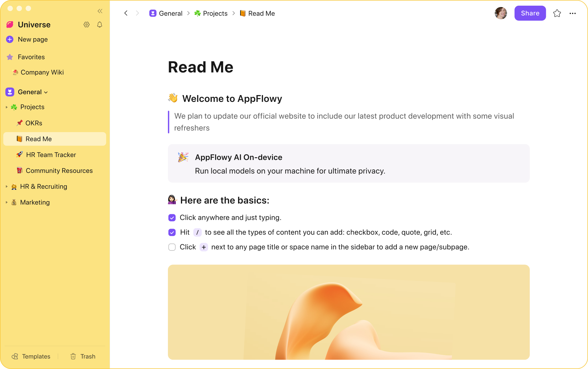Click the collapse sidebar arrow icon
Screen dimensions: 588x369
100,11
